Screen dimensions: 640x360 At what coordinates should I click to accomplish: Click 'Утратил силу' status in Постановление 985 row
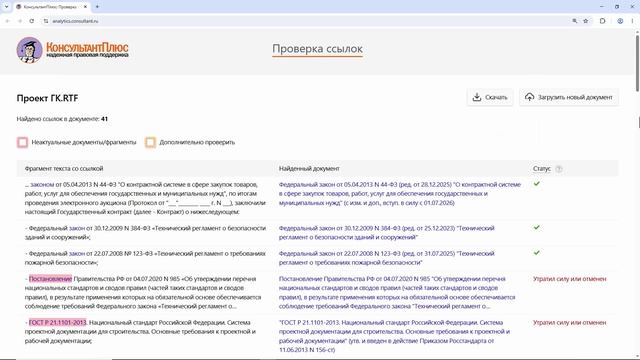click(x=569, y=279)
